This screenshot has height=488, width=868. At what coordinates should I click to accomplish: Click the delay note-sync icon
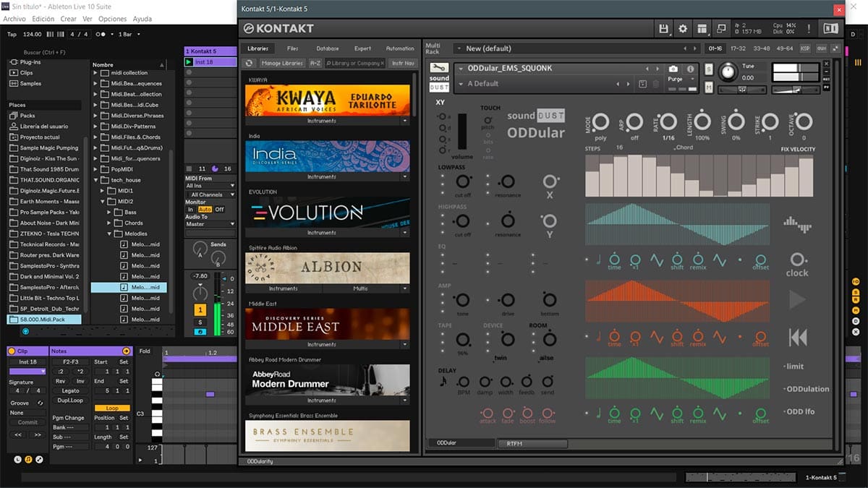[x=443, y=381]
